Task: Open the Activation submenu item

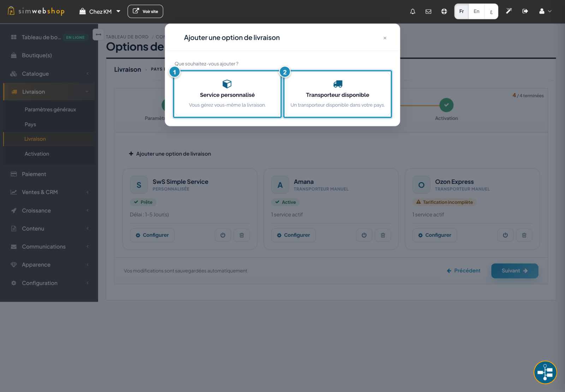Action: click(37, 154)
